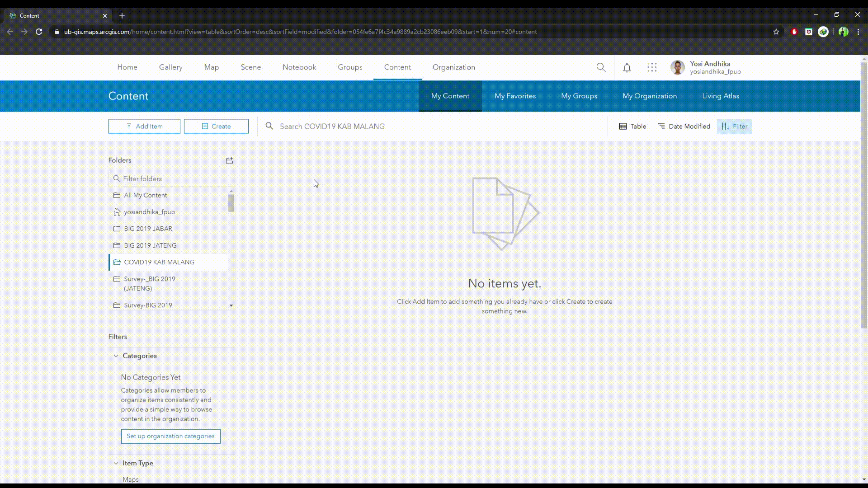868x488 pixels.
Task: Reload the page in the browser
Action: click(x=39, y=32)
